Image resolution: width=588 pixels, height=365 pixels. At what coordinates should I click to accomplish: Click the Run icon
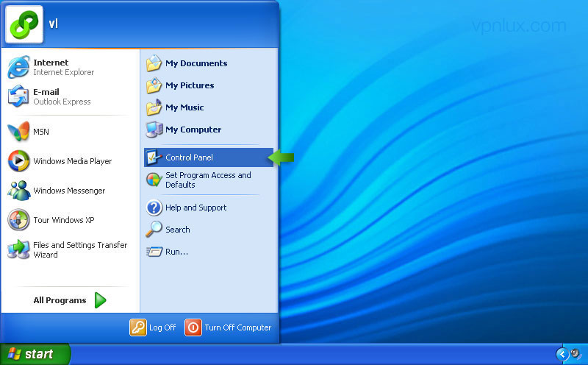pyautogui.click(x=154, y=251)
